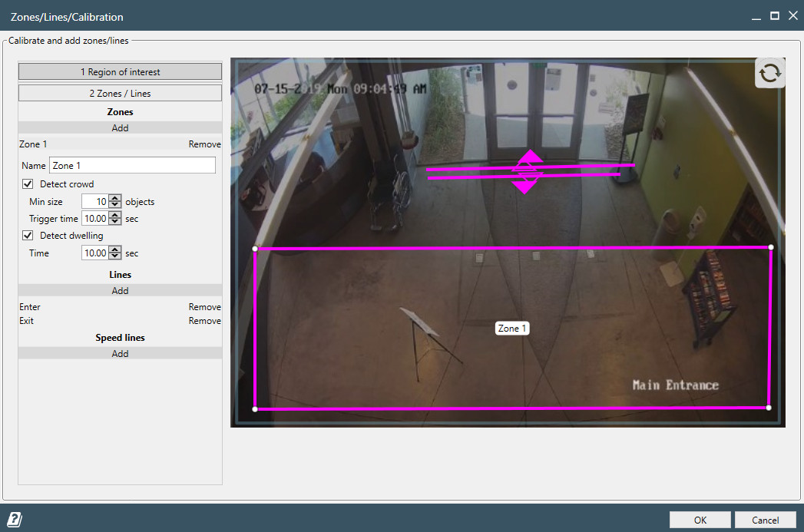Switch to the 2 Zones / Lines section
The image size is (804, 532).
[120, 94]
